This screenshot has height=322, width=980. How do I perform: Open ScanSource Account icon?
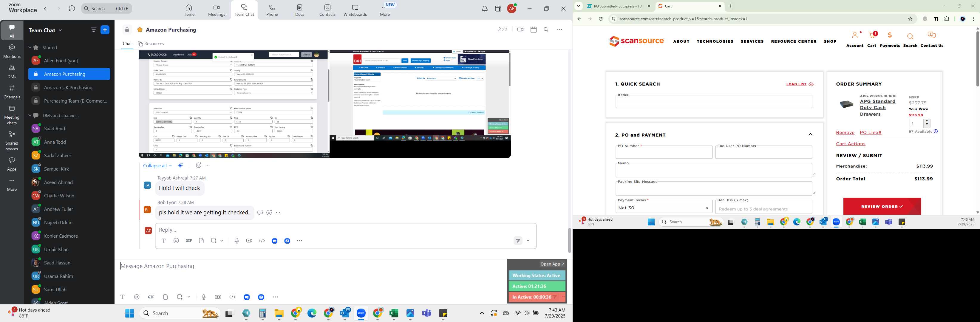pyautogui.click(x=855, y=39)
